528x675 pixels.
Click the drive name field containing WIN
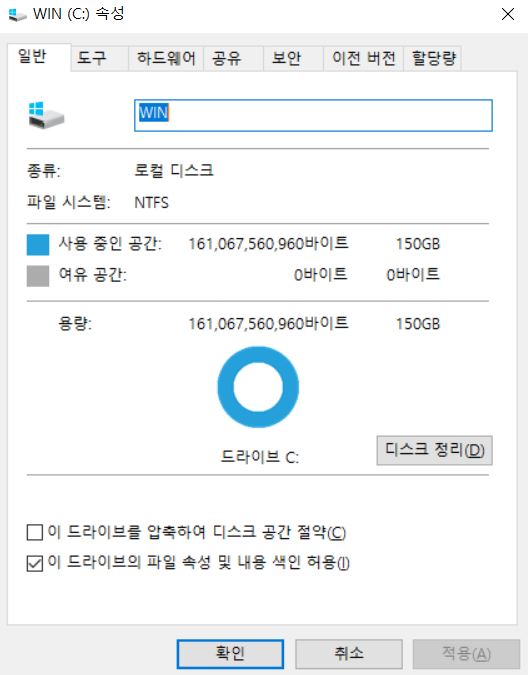[313, 115]
